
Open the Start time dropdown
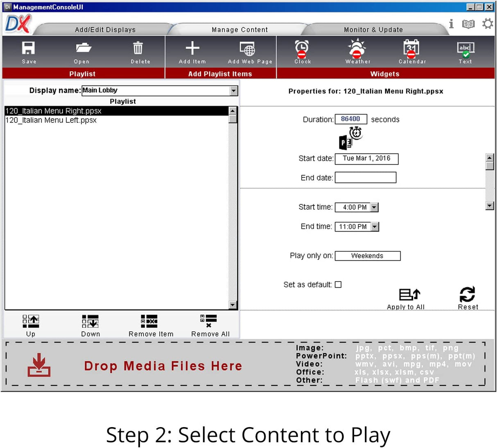373,207
